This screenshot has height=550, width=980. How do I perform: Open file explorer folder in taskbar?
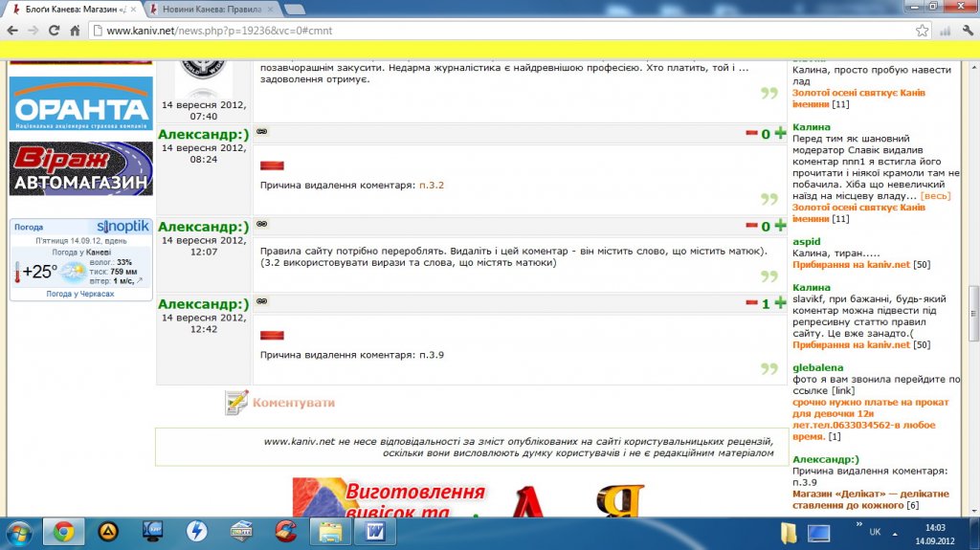[x=330, y=533]
